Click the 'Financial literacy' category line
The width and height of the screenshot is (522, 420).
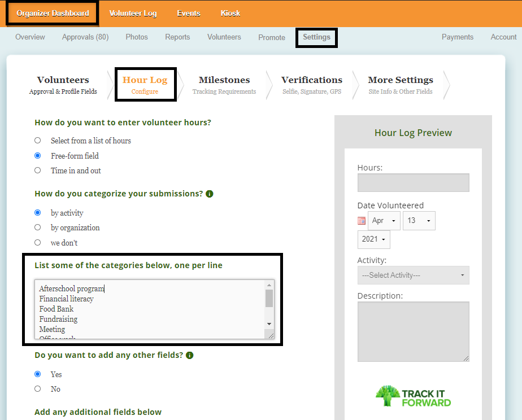[66, 299]
